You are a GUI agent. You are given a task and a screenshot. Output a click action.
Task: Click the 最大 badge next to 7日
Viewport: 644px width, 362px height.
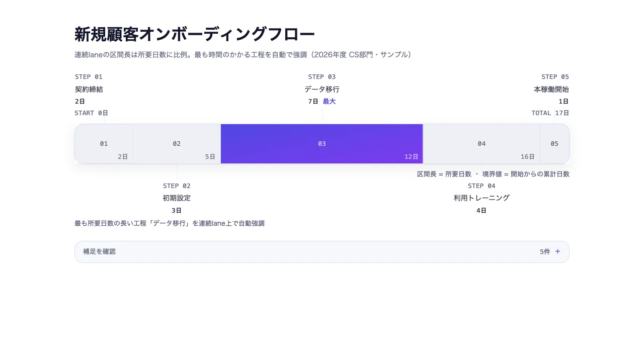coord(329,102)
